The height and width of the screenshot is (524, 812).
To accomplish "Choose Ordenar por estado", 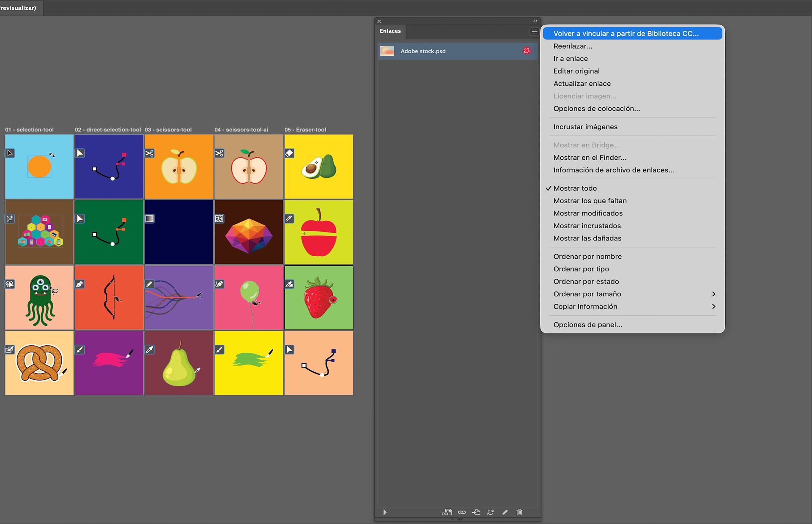I will coord(632,281).
